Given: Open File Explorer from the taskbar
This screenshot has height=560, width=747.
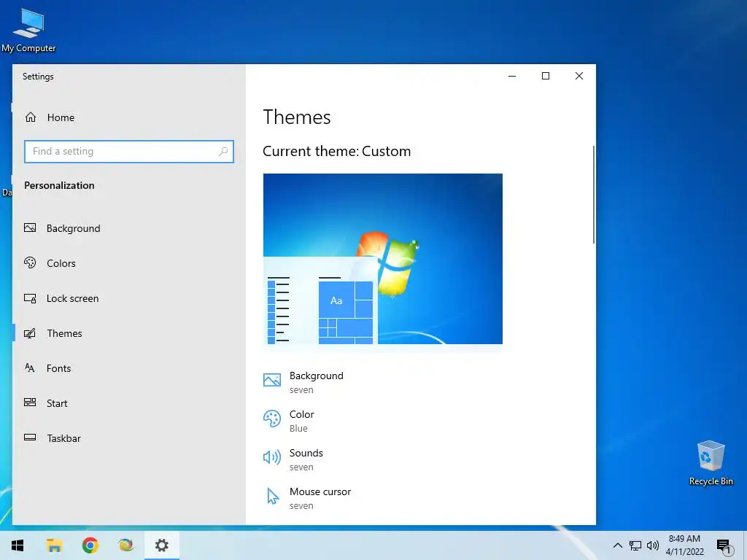Looking at the screenshot, I should pos(54,545).
